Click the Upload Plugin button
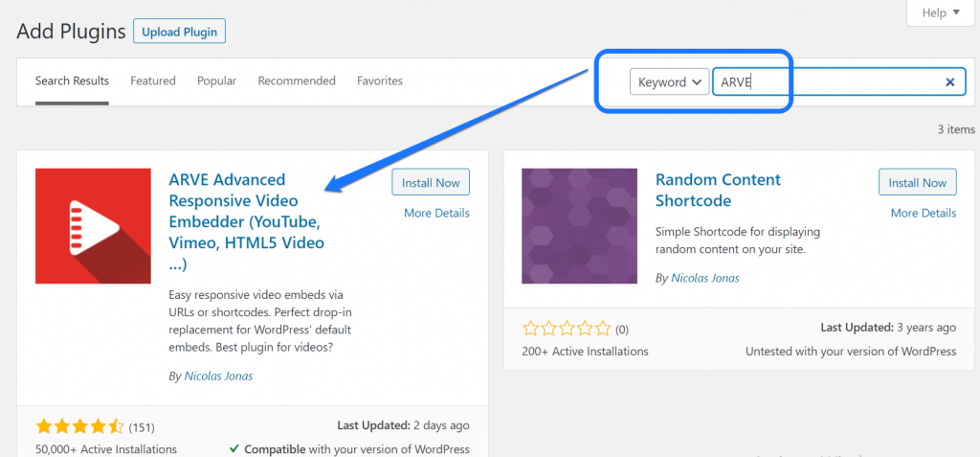The image size is (980, 457). coord(179,32)
